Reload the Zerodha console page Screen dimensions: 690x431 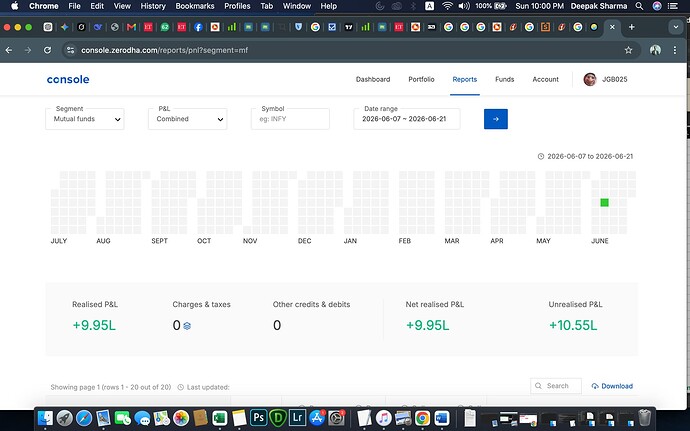[48, 50]
